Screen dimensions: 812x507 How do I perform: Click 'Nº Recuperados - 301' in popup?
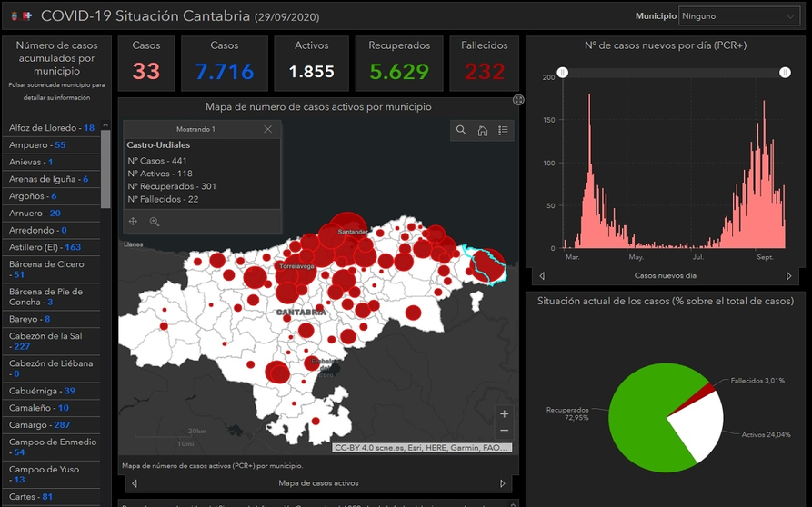pos(172,186)
